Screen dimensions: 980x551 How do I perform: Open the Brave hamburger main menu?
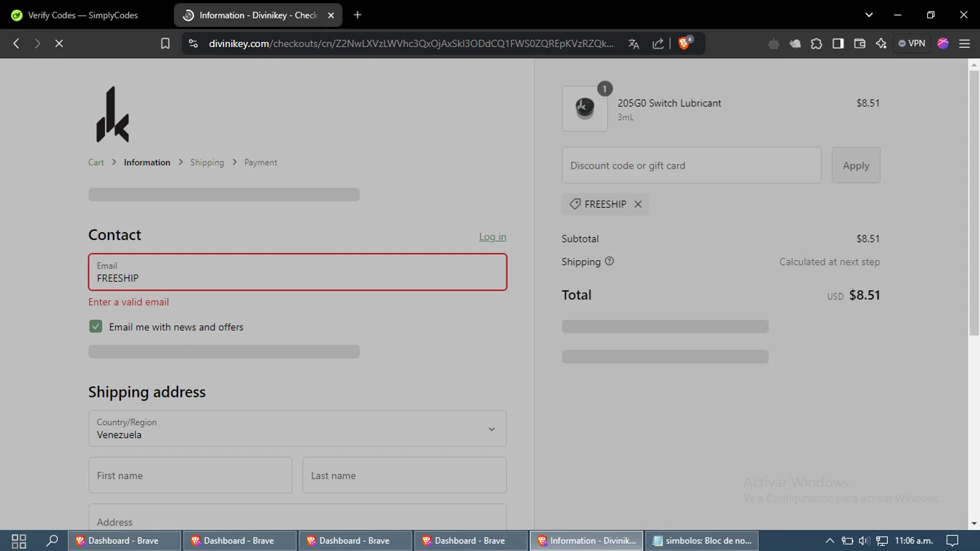[964, 44]
